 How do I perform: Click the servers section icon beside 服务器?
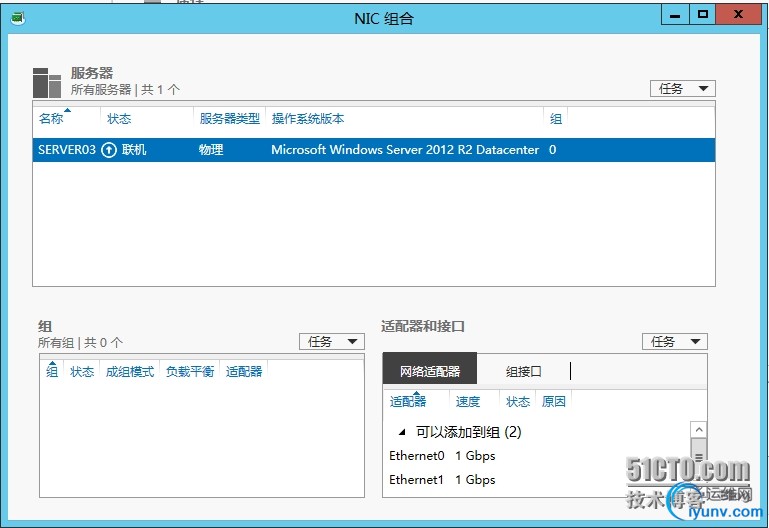(47, 82)
